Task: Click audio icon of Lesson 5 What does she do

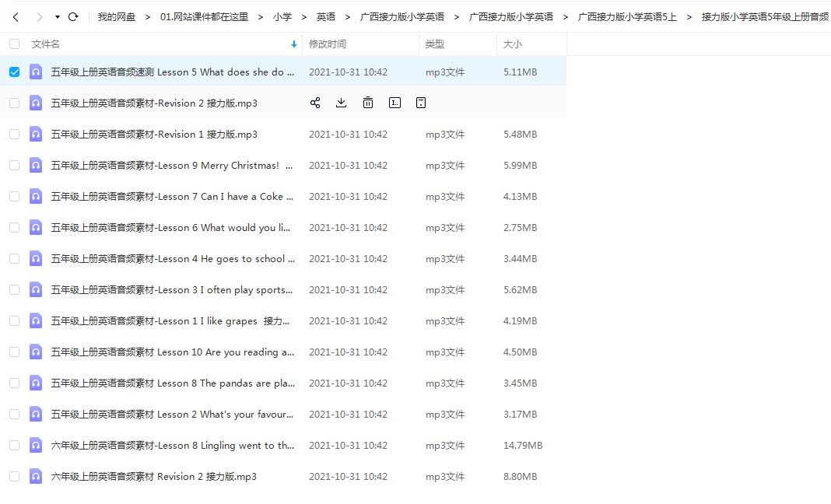Action: (36, 72)
